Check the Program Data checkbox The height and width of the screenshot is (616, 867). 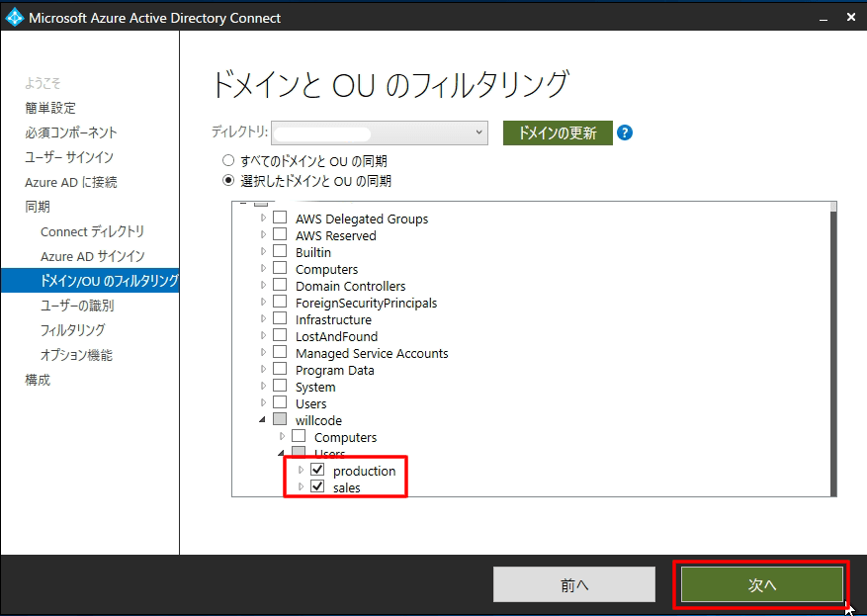coord(280,368)
